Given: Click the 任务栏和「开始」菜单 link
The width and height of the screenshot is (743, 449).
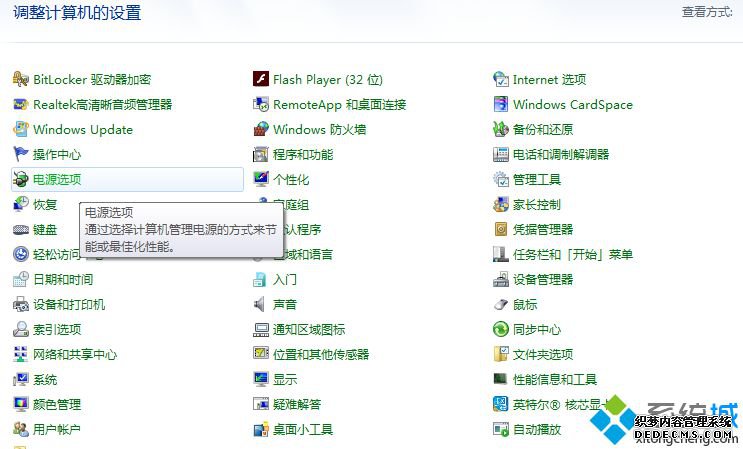Looking at the screenshot, I should click(573, 254).
